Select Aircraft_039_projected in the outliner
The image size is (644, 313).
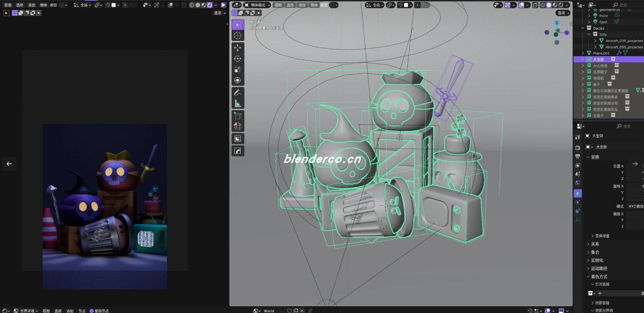[624, 40]
